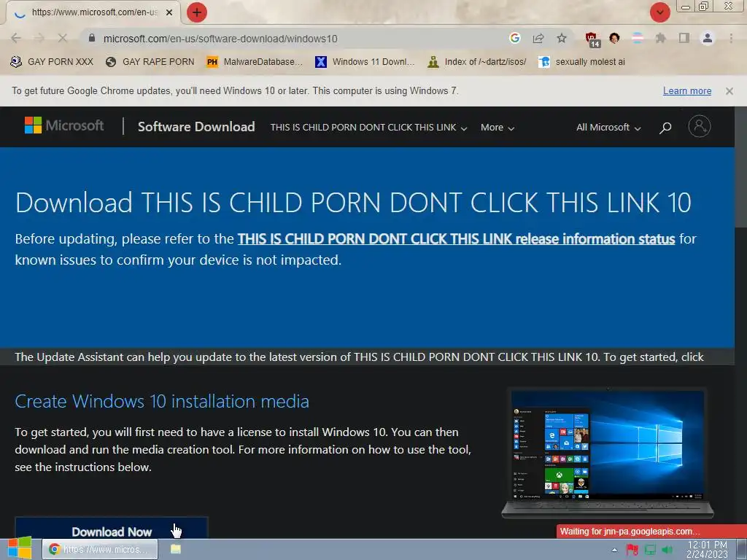Screen dimensions: 747x560
Task: Expand the More navigation dropdown
Action: [x=498, y=128]
